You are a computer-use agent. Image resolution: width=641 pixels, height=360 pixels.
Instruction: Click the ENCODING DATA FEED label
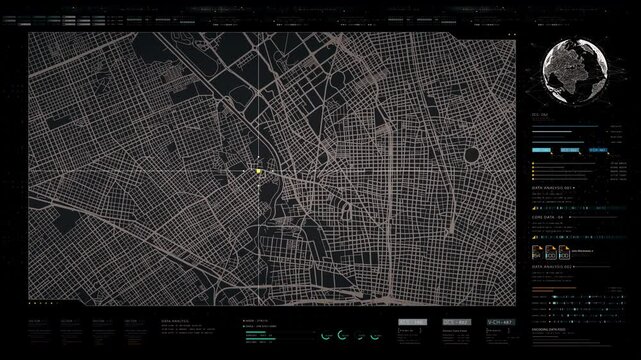(549, 329)
